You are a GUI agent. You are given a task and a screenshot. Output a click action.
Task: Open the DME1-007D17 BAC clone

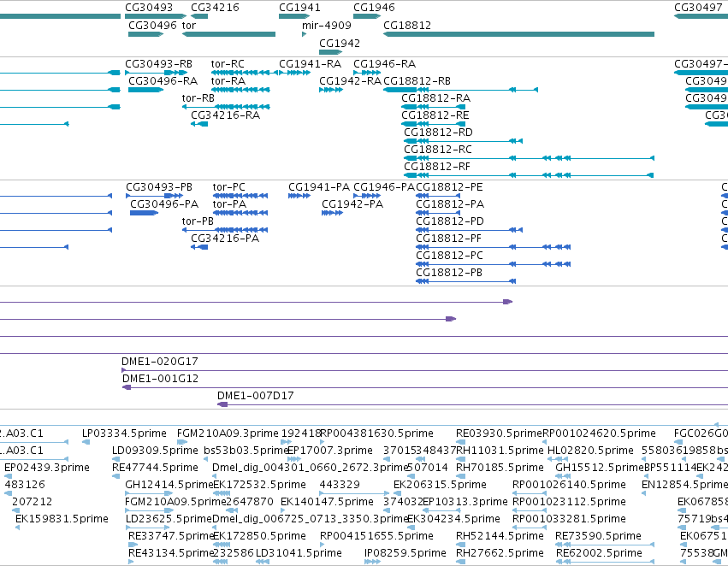coord(472,405)
